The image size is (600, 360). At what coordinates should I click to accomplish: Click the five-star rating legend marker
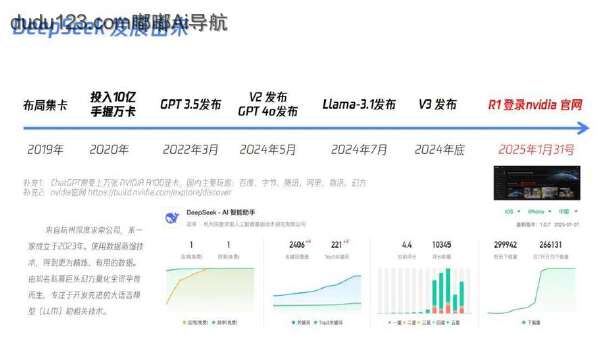pos(448,323)
